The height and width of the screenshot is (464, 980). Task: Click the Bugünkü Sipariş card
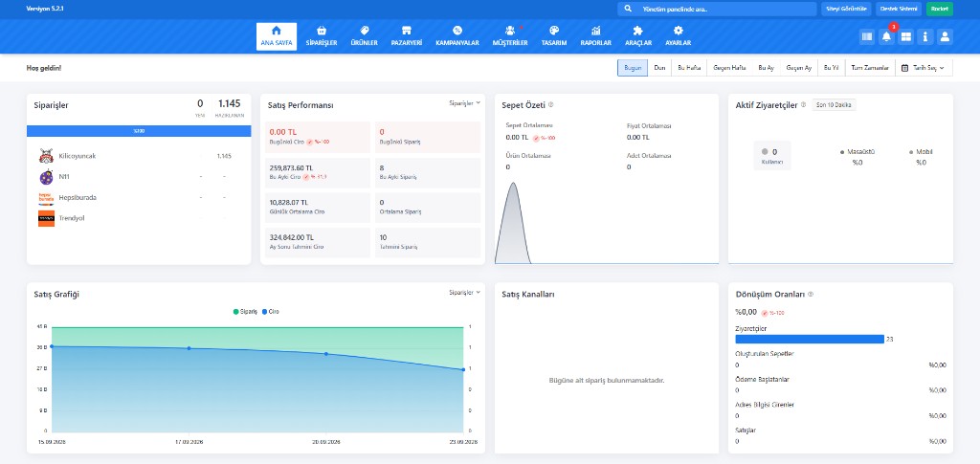click(428, 137)
